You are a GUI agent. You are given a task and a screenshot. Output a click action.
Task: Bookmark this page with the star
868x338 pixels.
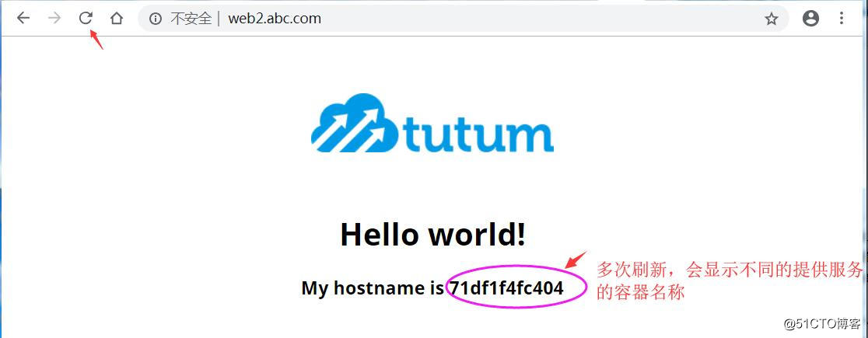tap(771, 19)
